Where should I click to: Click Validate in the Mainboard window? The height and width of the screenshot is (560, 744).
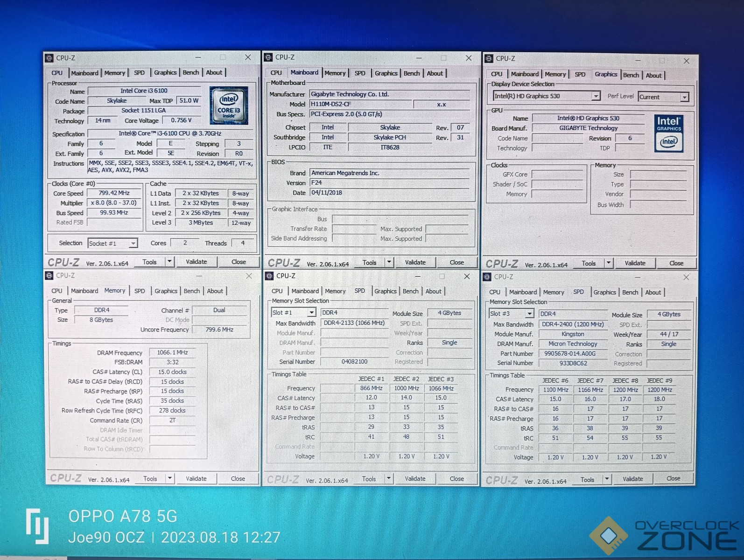[x=415, y=262]
